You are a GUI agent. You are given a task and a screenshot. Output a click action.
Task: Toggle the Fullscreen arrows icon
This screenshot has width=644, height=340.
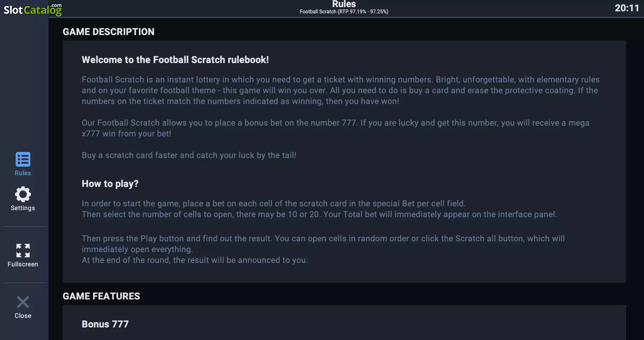point(23,250)
